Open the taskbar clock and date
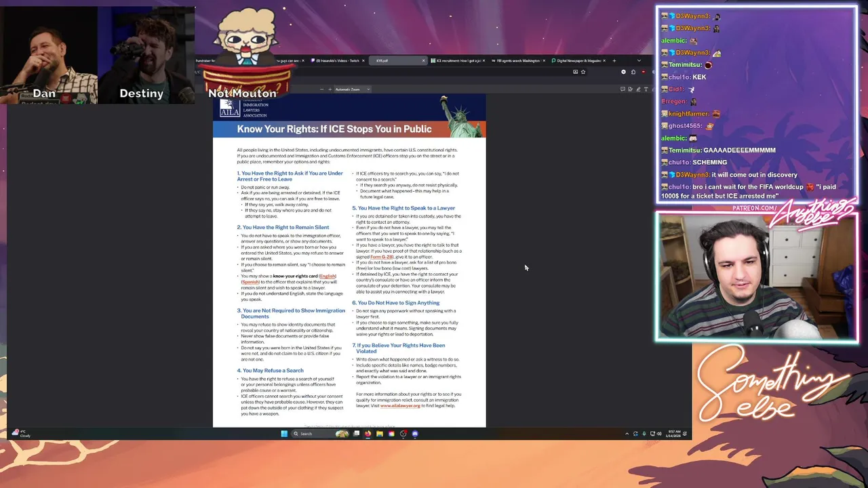This screenshot has width=868, height=488. (x=675, y=434)
